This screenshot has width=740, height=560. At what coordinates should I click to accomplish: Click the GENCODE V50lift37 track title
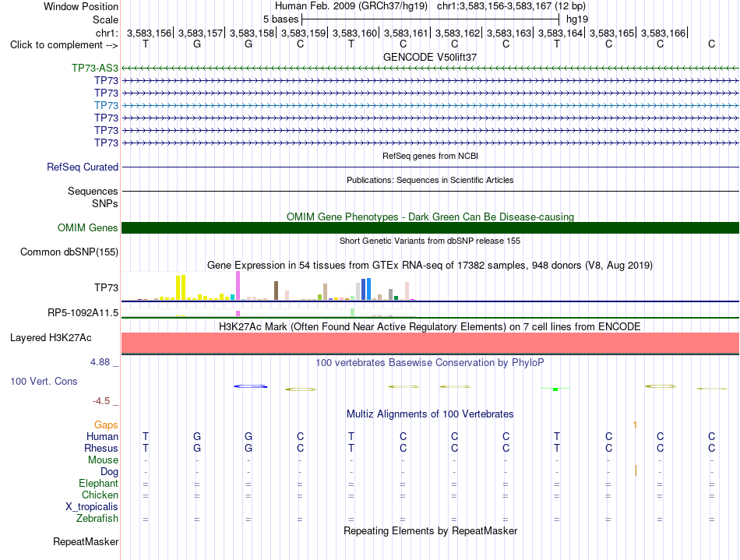coord(430,57)
